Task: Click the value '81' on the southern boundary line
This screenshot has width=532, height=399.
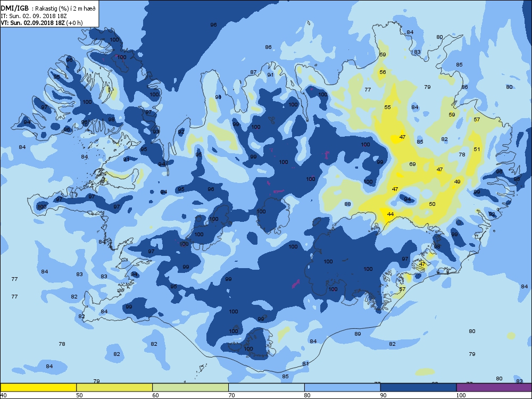Action: (x=305, y=364)
